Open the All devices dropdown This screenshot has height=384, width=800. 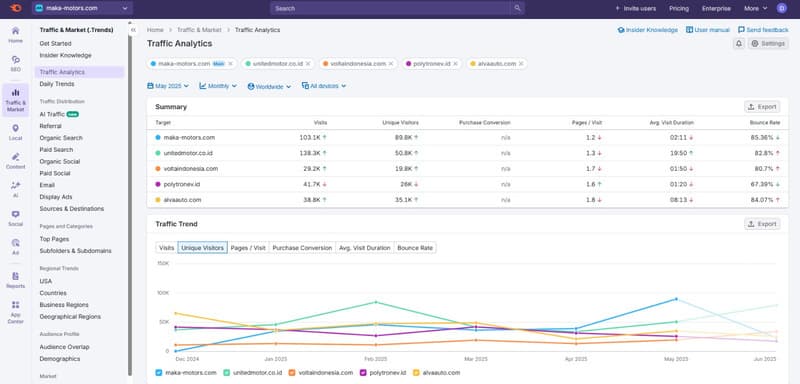coord(323,86)
